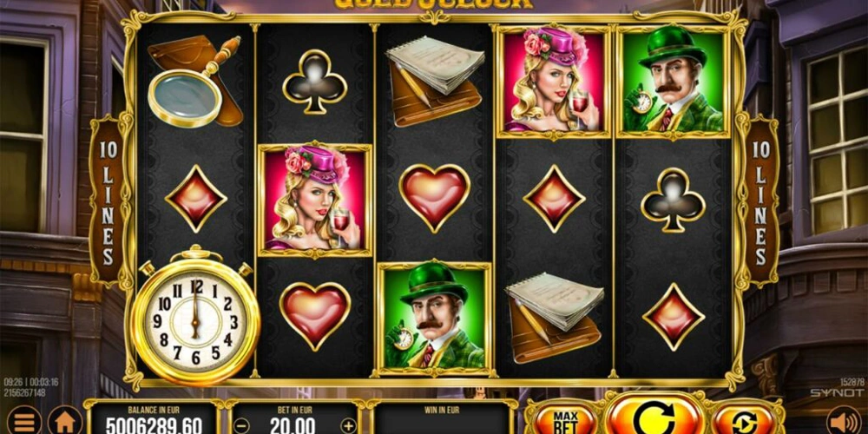Click the right 10 LINES banner

(x=760, y=201)
